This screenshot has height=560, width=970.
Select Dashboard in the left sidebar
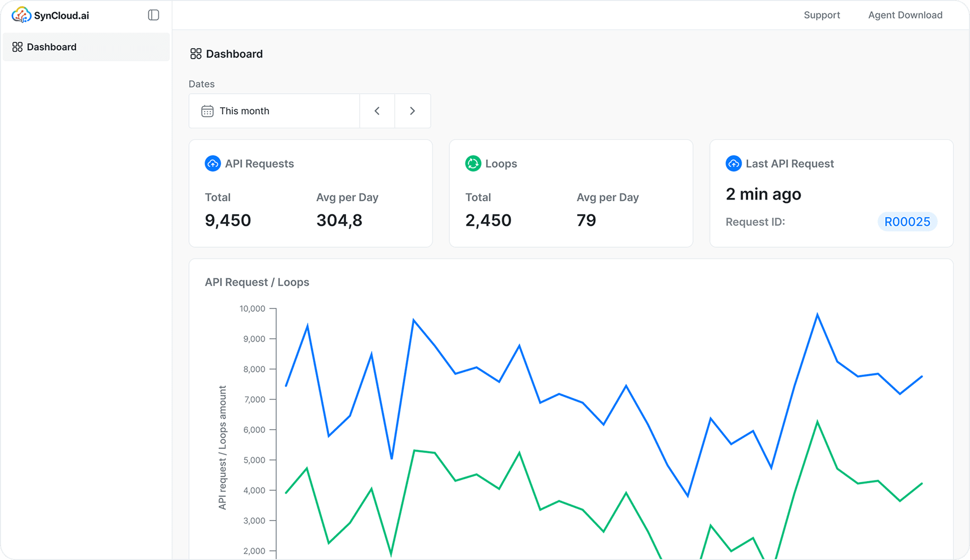click(52, 47)
